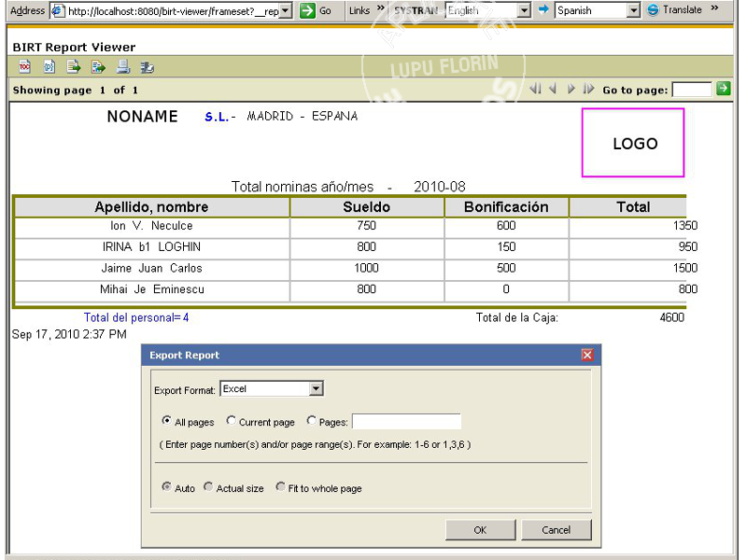The height and width of the screenshot is (560, 747).
Task: Click the OK button in Export Report
Action: 480,530
